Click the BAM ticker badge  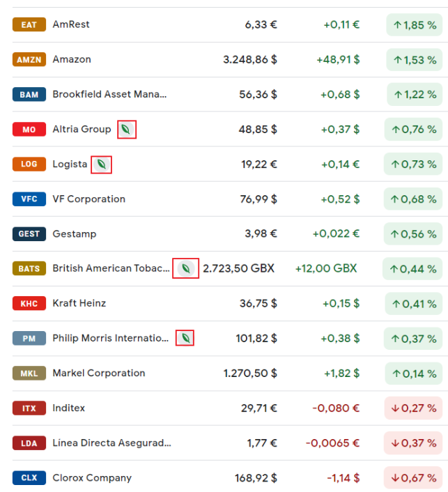click(29, 94)
